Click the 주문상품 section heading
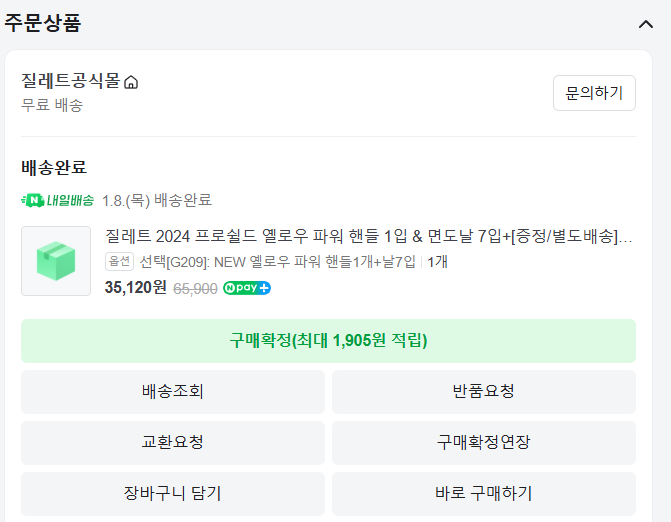 pyautogui.click(x=43, y=22)
